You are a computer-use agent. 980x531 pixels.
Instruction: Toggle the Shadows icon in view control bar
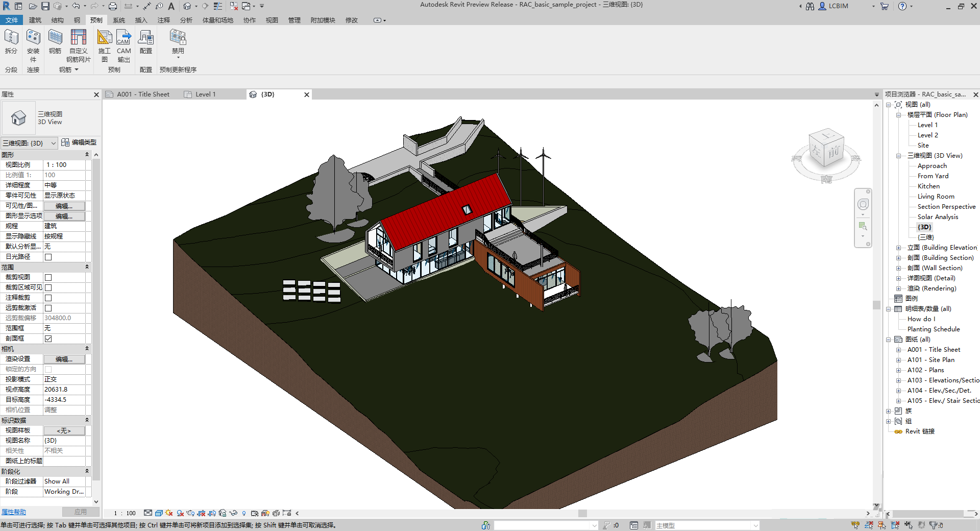(180, 513)
